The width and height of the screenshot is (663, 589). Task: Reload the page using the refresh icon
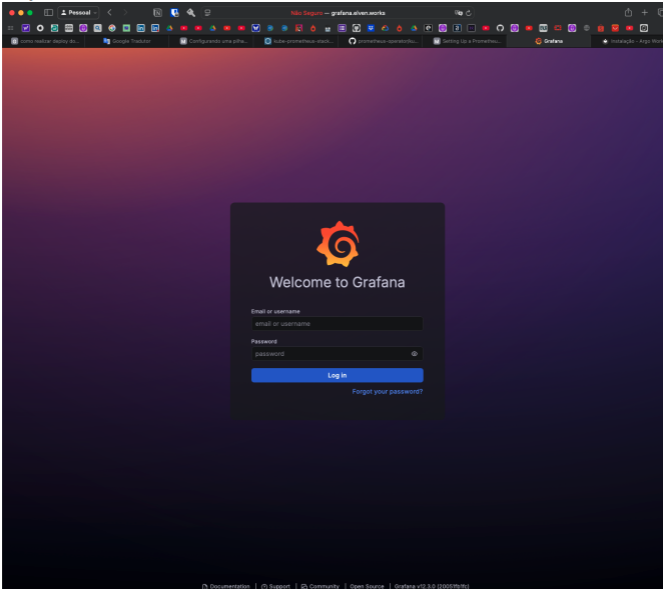(x=468, y=12)
